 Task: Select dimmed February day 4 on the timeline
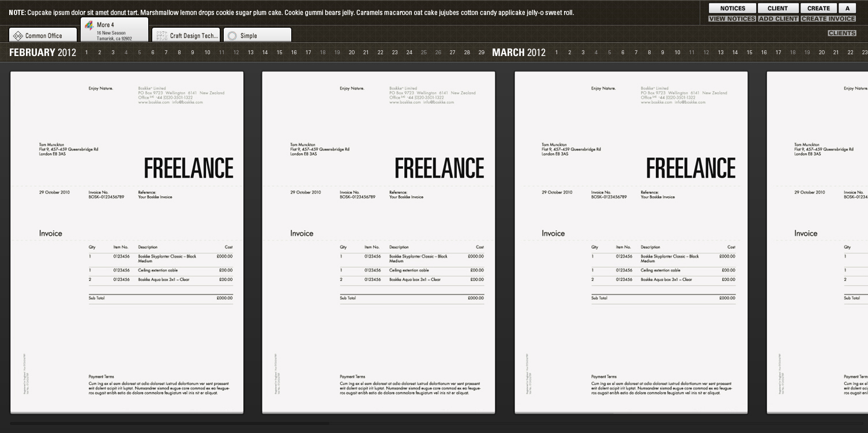tap(126, 53)
